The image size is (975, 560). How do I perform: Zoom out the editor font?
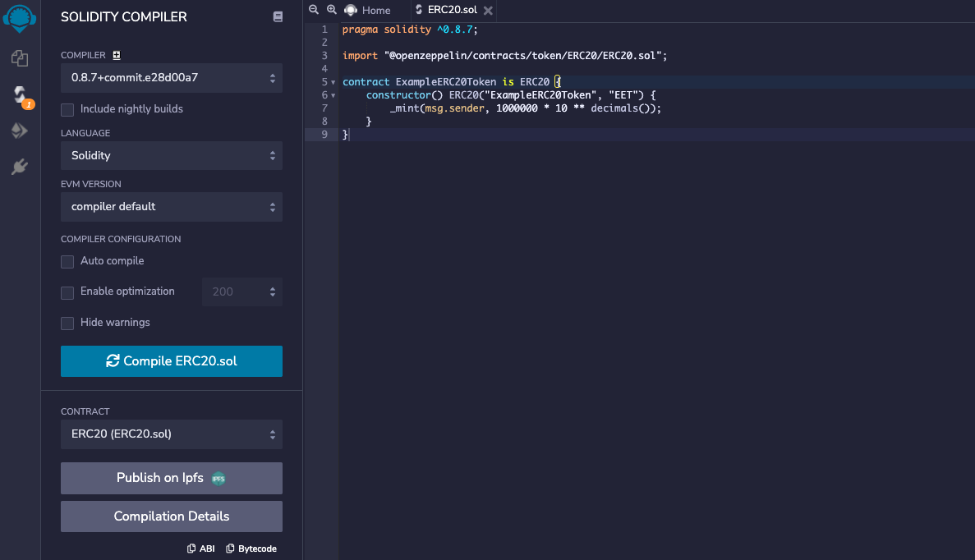314,9
